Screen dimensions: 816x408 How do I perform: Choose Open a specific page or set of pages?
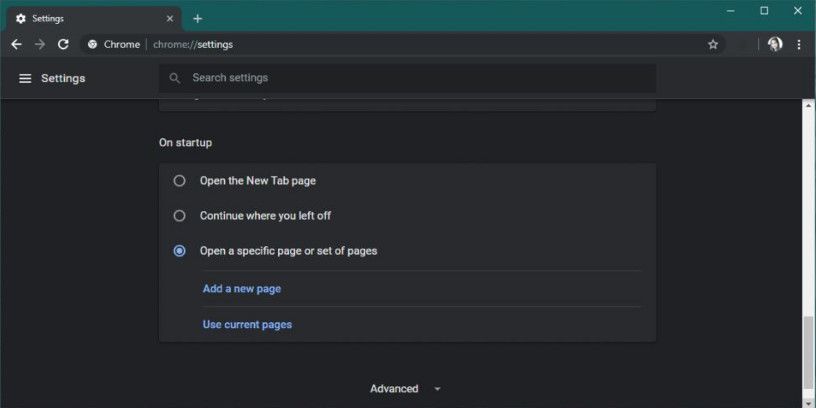tap(180, 251)
